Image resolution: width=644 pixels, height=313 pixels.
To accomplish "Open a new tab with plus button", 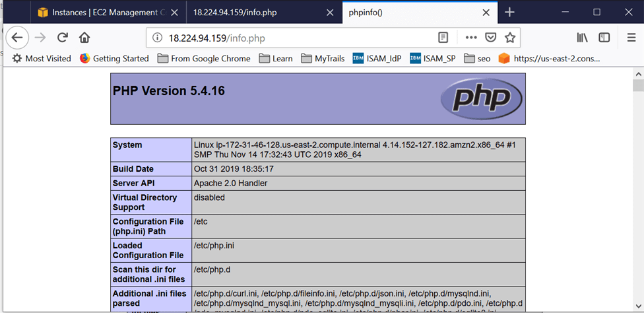I will click(x=509, y=13).
